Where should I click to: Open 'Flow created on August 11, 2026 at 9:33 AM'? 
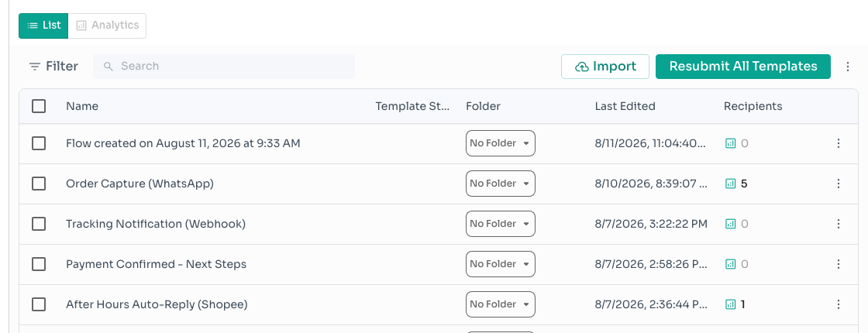(x=183, y=143)
